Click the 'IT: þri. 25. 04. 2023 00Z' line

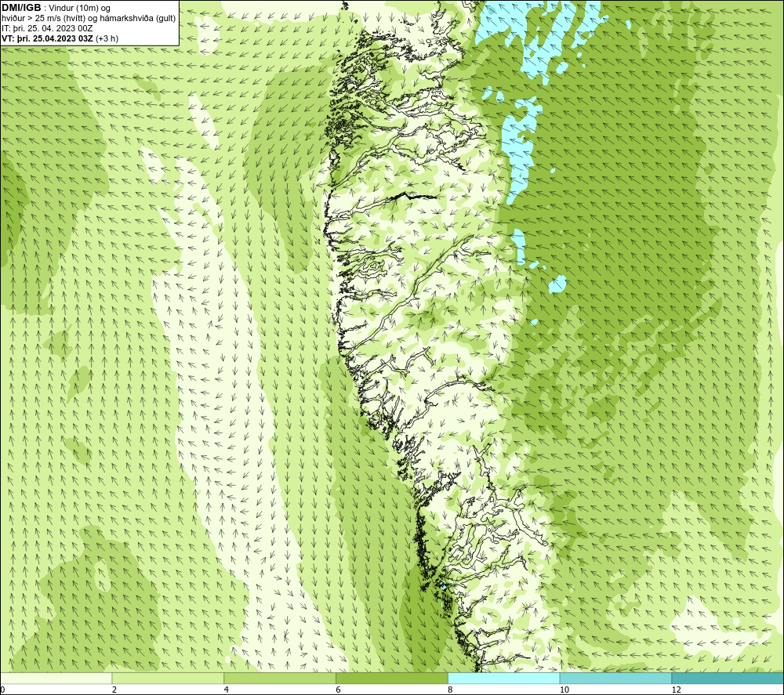click(47, 28)
